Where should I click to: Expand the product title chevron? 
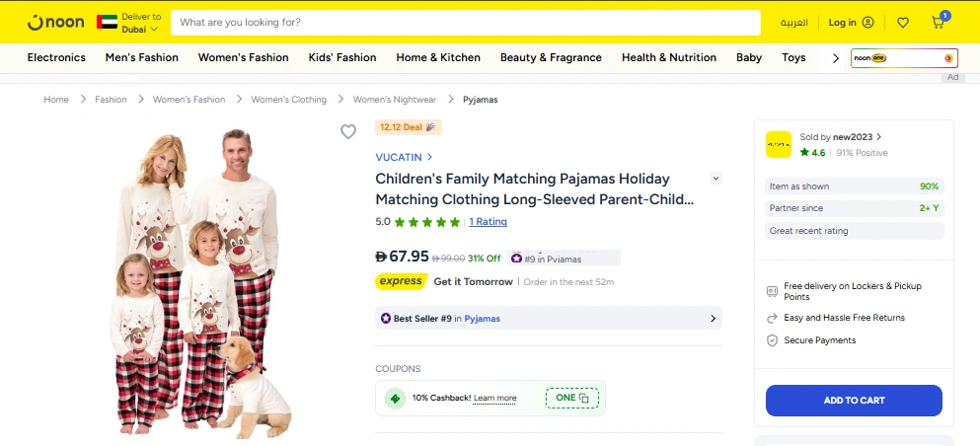716,179
